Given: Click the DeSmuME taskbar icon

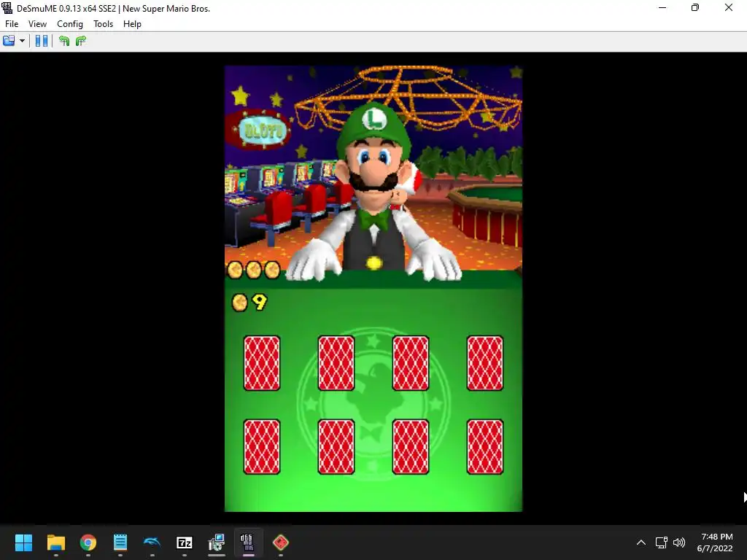Looking at the screenshot, I should [x=248, y=542].
